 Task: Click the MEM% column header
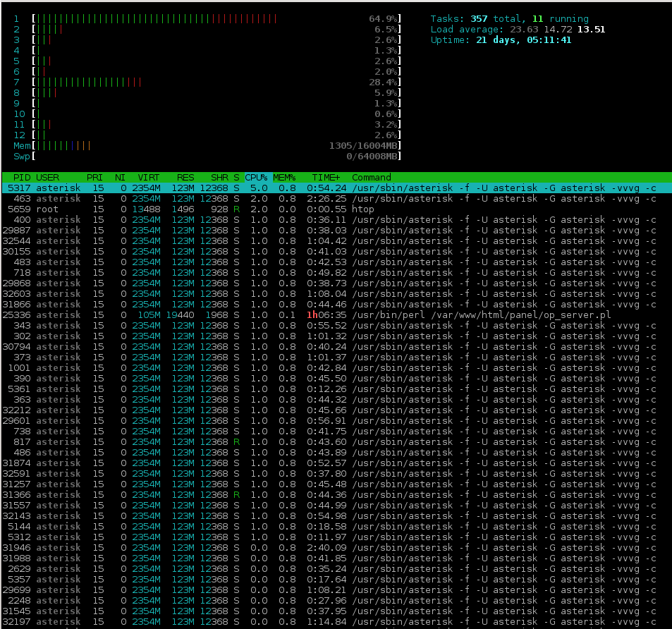(285, 178)
